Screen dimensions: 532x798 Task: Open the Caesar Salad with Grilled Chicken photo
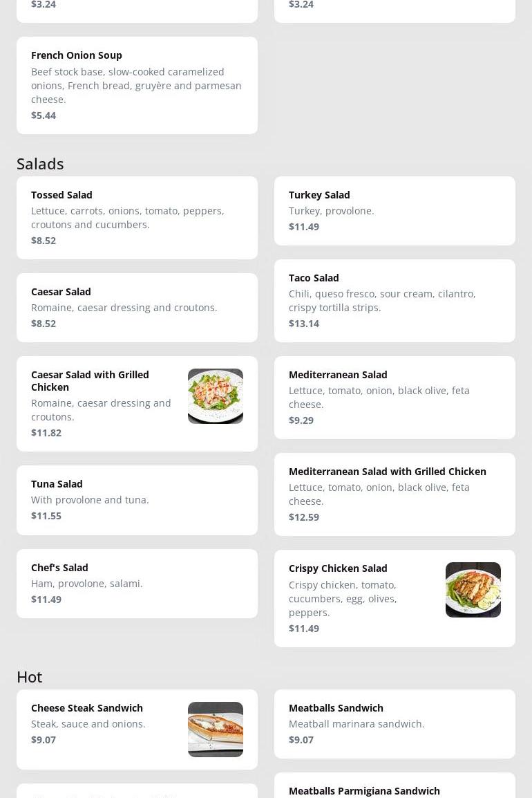point(215,396)
